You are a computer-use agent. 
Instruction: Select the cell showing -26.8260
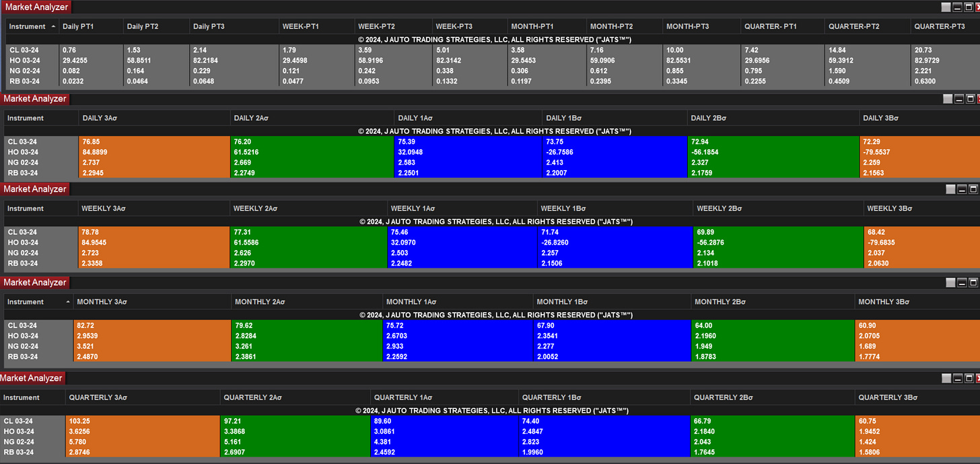point(615,243)
